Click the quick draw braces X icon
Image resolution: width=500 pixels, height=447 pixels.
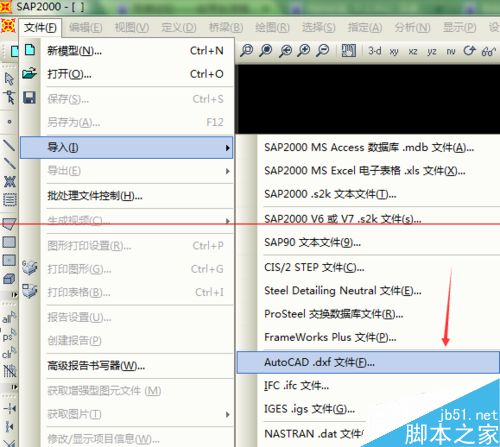pyautogui.click(x=9, y=182)
